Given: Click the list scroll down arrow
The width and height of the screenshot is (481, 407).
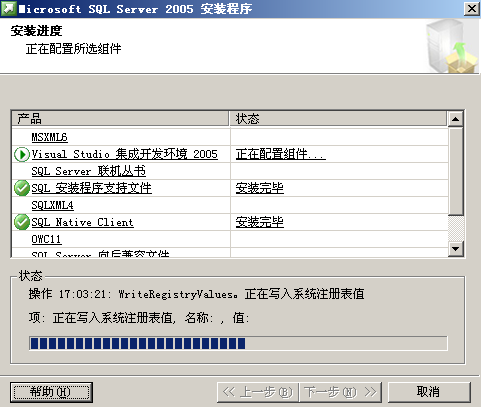Looking at the screenshot, I should pyautogui.click(x=456, y=249).
